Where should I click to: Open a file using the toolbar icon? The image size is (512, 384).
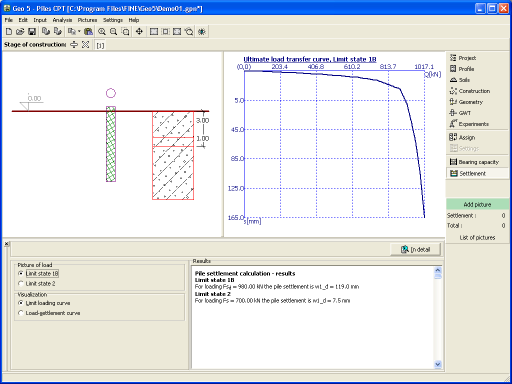20,32
